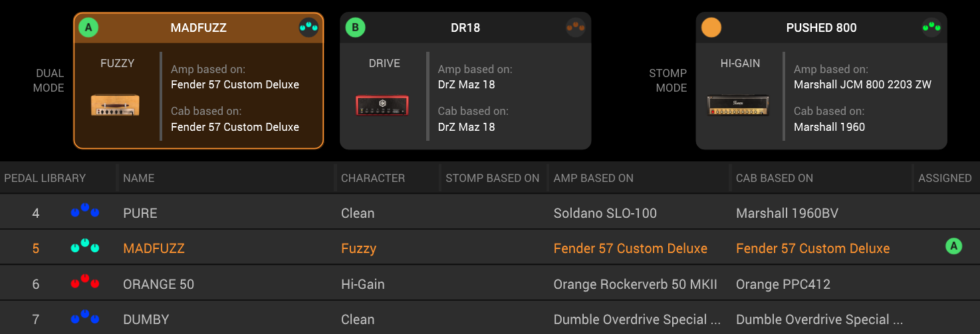
Task: Click the AMP BASED ON column header
Action: pyautogui.click(x=593, y=178)
